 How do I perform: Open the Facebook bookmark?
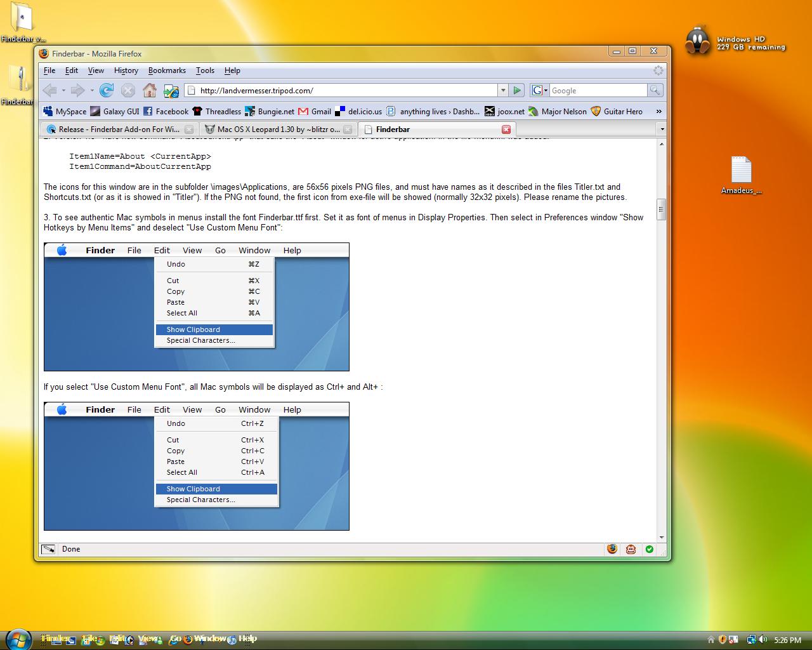166,111
